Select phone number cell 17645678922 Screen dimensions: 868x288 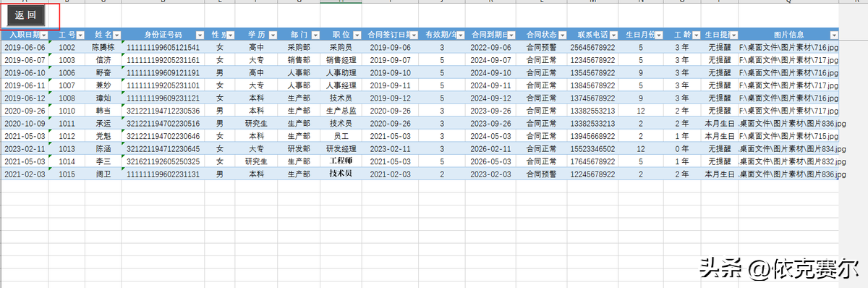click(593, 161)
